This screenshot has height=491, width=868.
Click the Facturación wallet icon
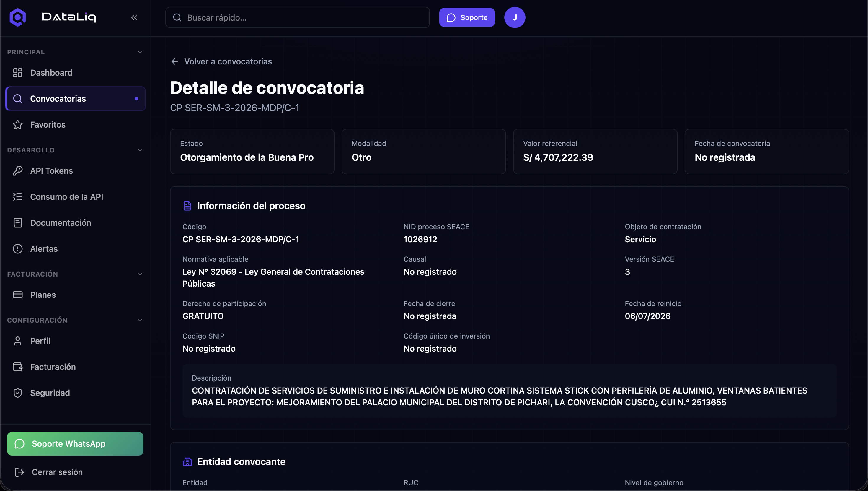tap(17, 367)
